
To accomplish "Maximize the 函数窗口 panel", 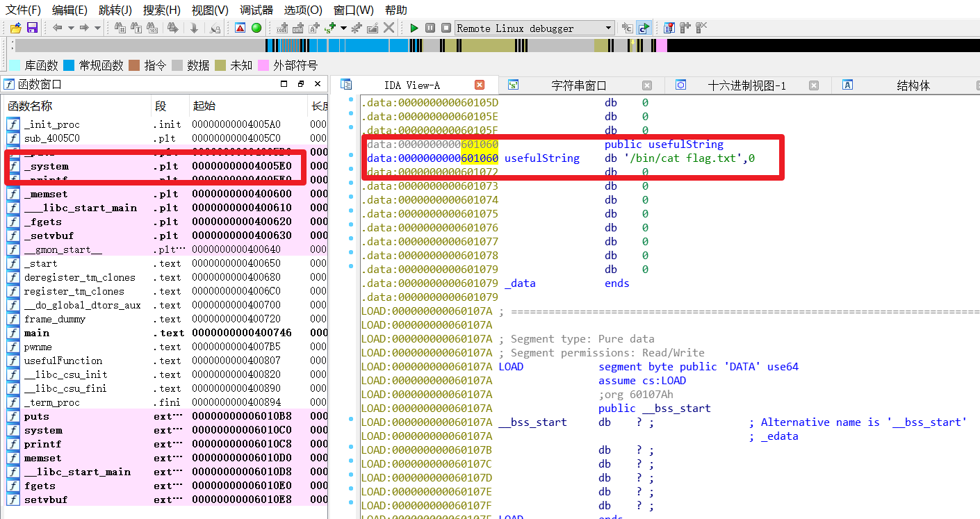I will click(284, 84).
